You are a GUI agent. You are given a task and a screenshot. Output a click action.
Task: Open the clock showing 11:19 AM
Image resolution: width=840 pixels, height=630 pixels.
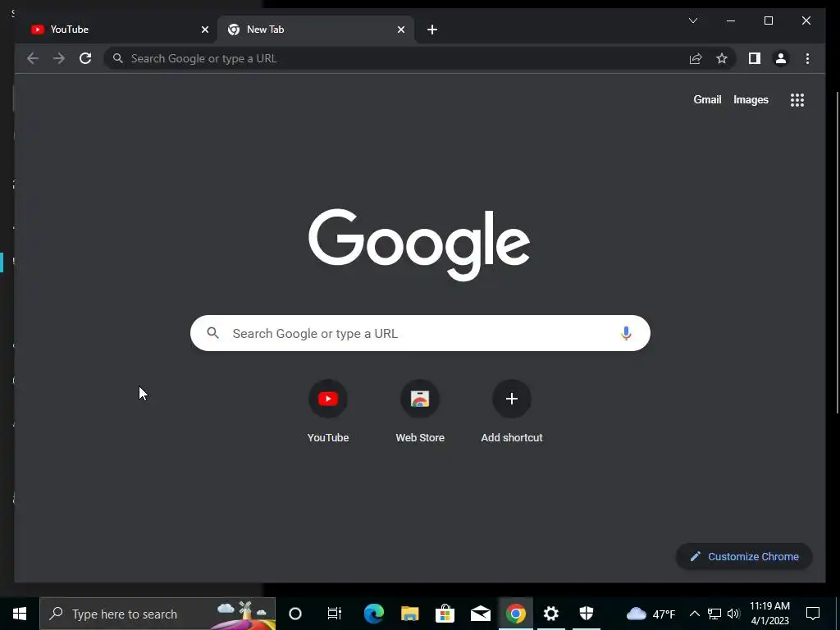pos(769,614)
